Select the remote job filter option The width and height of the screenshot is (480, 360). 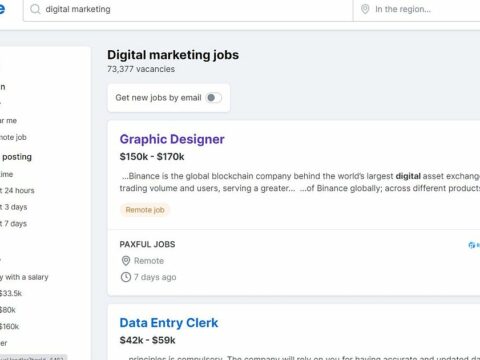pos(13,137)
